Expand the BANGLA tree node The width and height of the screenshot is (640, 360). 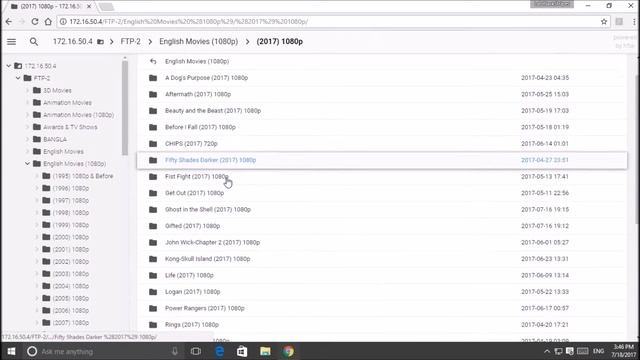click(x=27, y=139)
